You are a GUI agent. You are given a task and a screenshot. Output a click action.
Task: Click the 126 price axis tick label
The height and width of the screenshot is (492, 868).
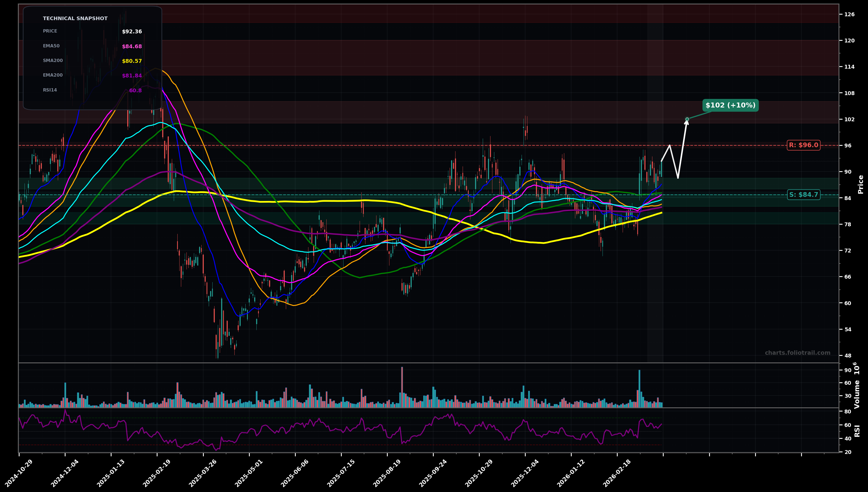850,14
